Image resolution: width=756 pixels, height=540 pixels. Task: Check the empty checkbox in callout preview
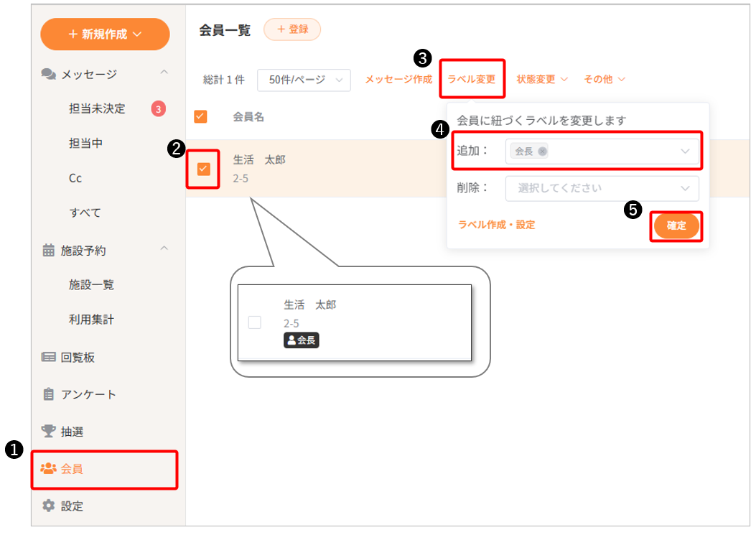click(x=255, y=322)
